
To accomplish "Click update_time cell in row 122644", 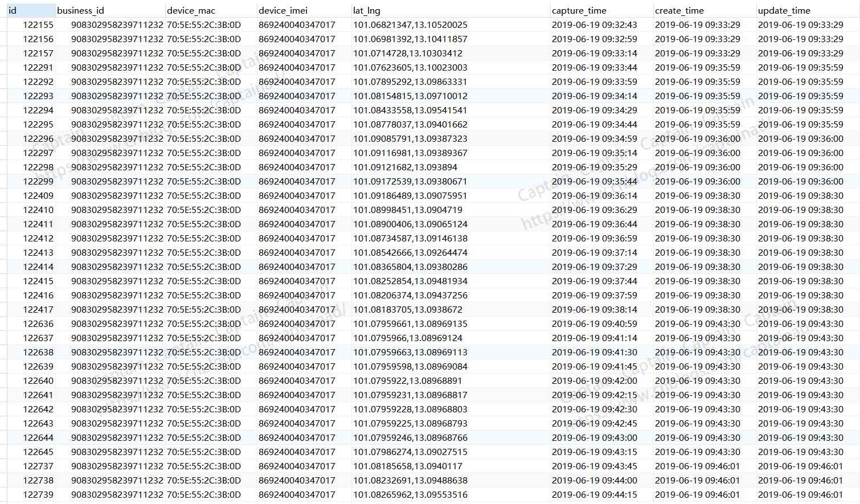I will coord(800,438).
